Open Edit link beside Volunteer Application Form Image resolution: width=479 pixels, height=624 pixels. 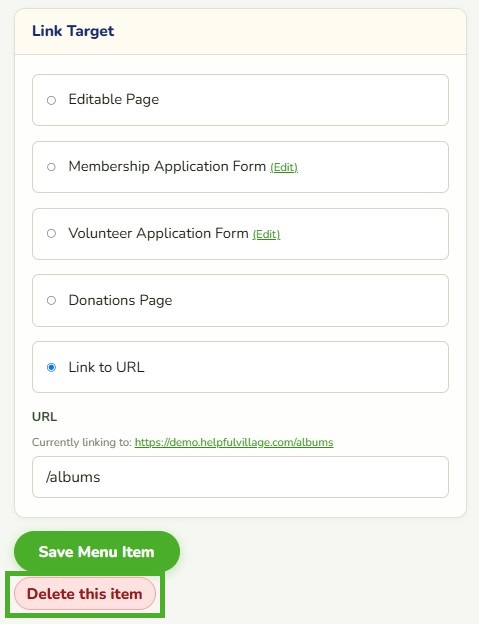(x=266, y=234)
